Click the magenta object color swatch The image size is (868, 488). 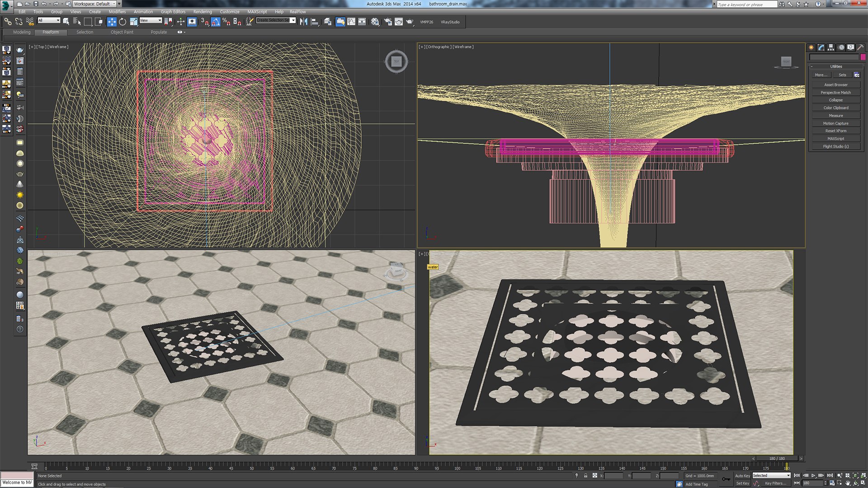pyautogui.click(x=863, y=57)
